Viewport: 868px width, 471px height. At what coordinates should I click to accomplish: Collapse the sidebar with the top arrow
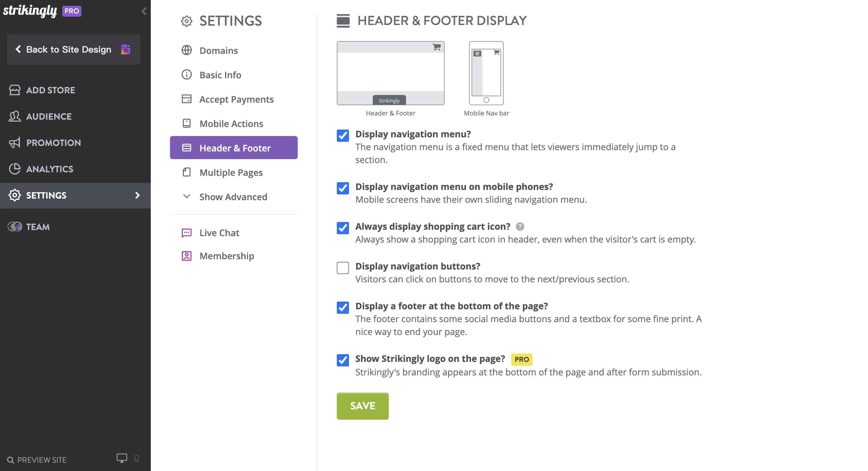click(x=144, y=11)
